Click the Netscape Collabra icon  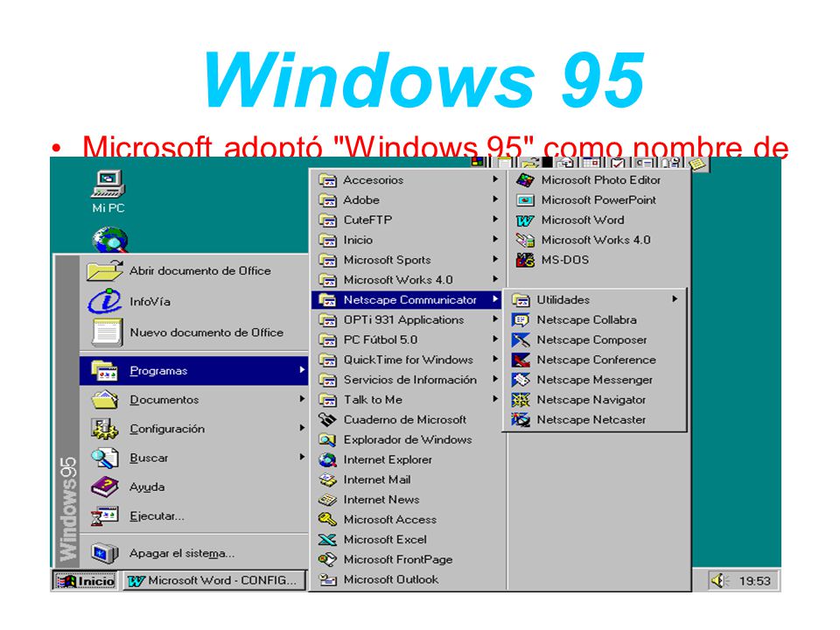[x=520, y=320]
